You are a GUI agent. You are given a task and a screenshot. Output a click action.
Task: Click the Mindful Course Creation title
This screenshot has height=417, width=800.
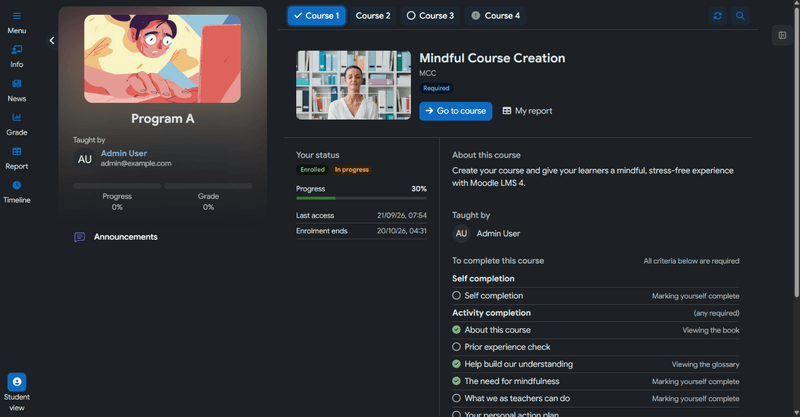[492, 58]
